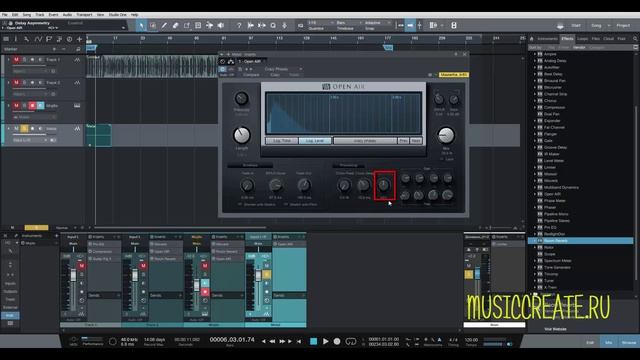The height and width of the screenshot is (360, 640).
Task: Toggle the Stretch with Stretch checkbox
Action: coord(240,204)
